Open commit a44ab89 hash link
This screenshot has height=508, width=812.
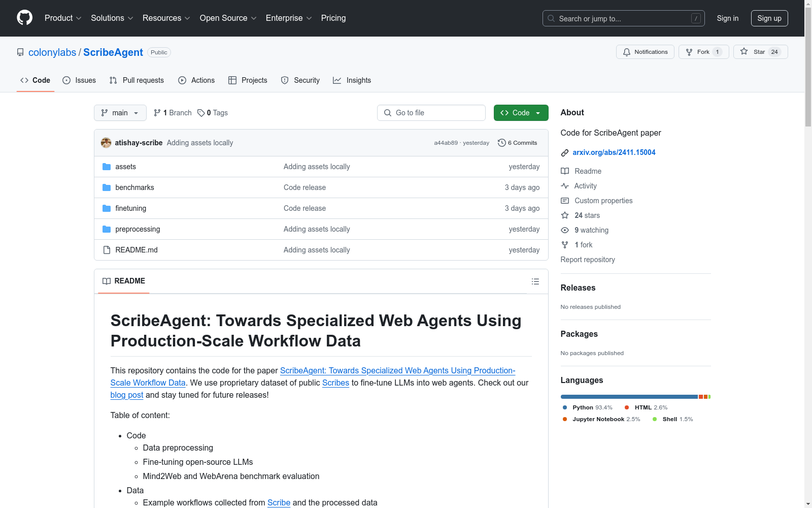click(x=446, y=143)
